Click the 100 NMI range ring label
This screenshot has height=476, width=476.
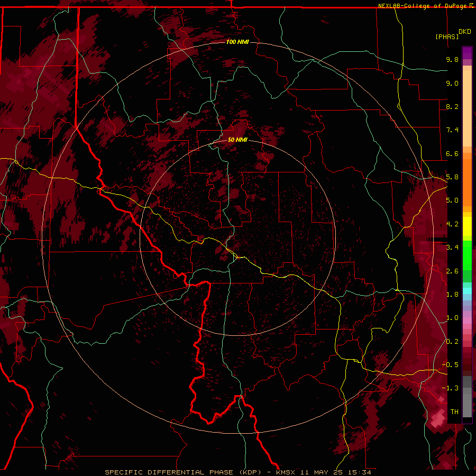(237, 42)
